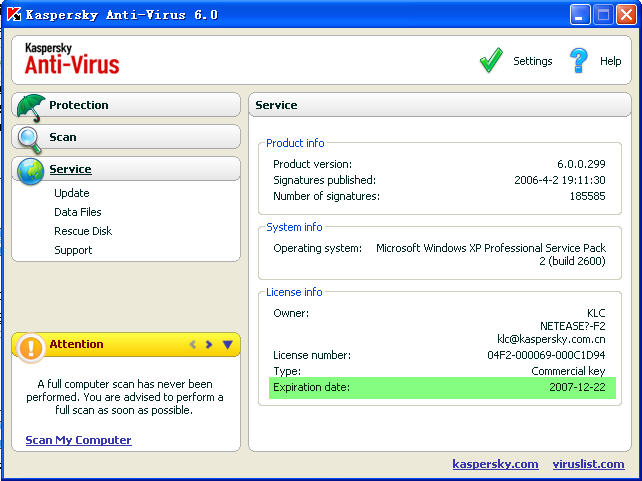Click the Operating system value text

pos(491,254)
